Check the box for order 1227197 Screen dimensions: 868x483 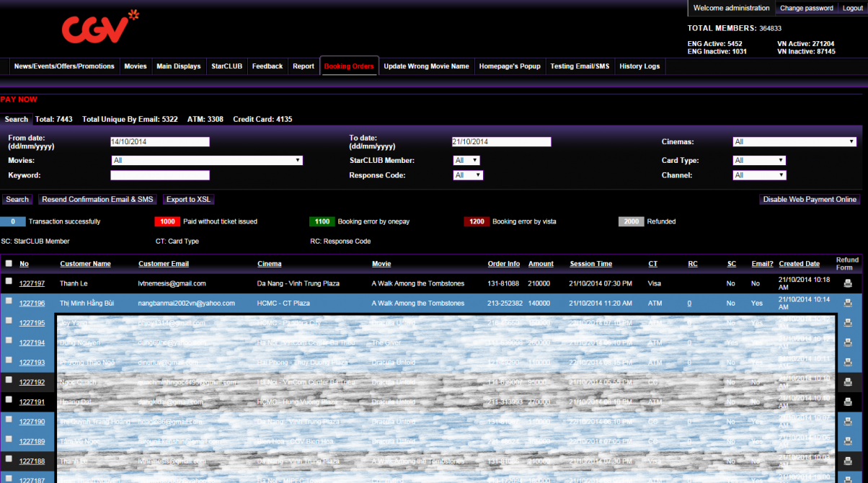[x=9, y=281]
